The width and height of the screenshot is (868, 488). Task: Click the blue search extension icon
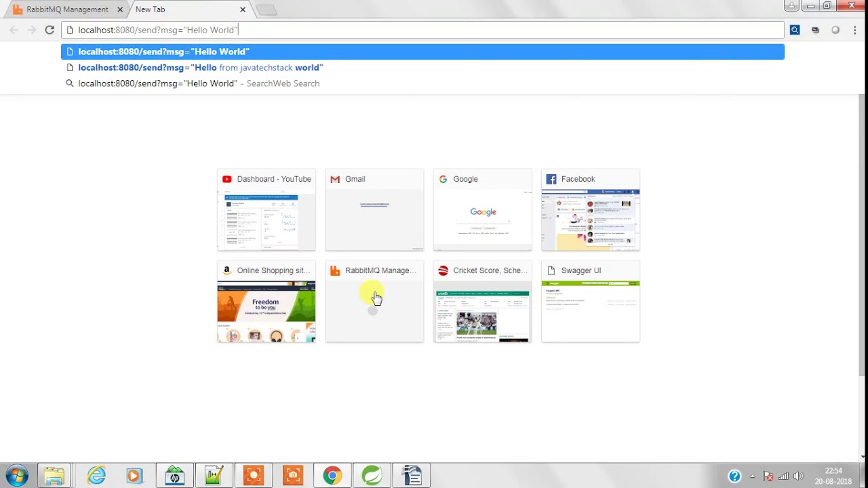795,30
